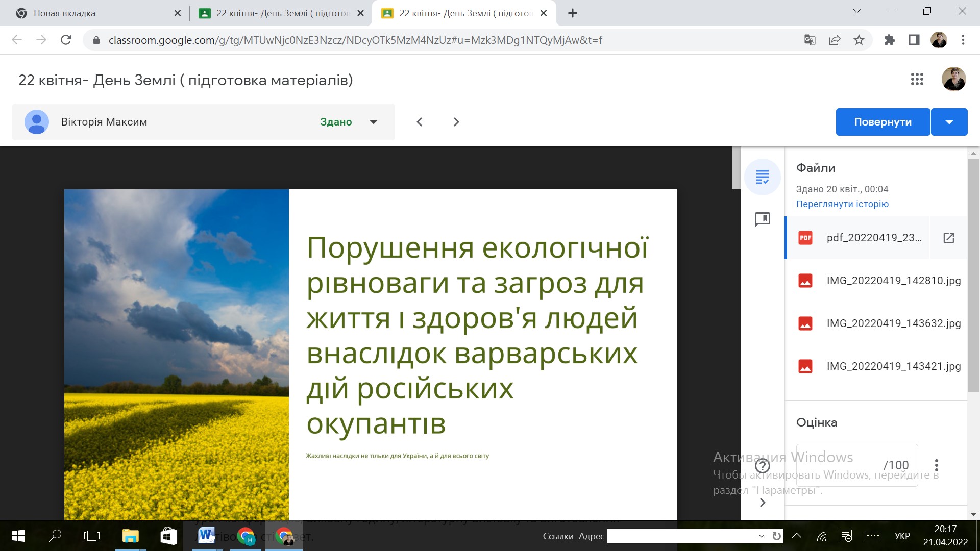Viewport: 980px width, 551px height.
Task: Open pdf_20220419 file in a new window
Action: (x=949, y=238)
